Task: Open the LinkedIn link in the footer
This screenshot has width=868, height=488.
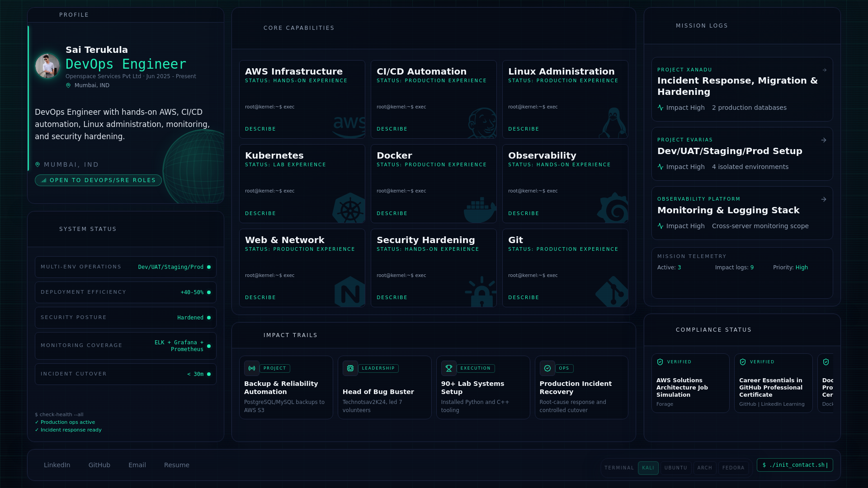Action: click(57, 465)
